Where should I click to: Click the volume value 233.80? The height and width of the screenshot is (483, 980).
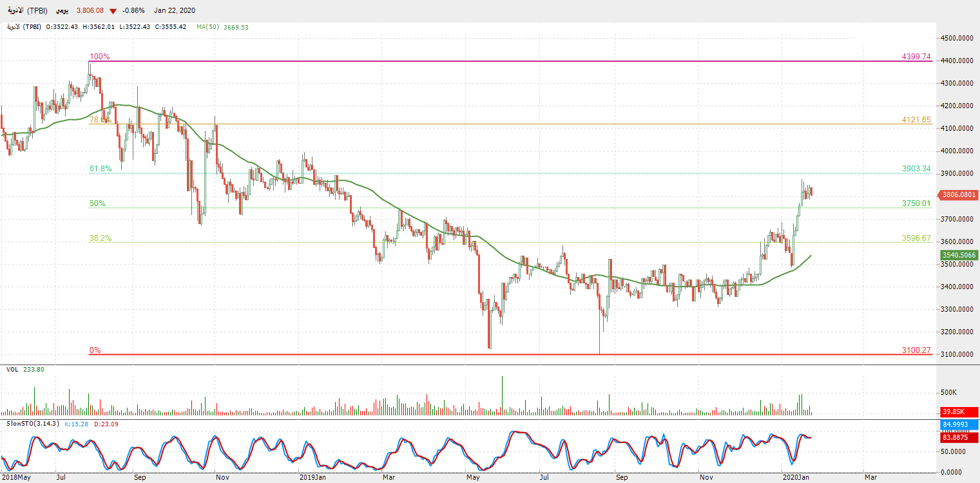click(x=34, y=370)
